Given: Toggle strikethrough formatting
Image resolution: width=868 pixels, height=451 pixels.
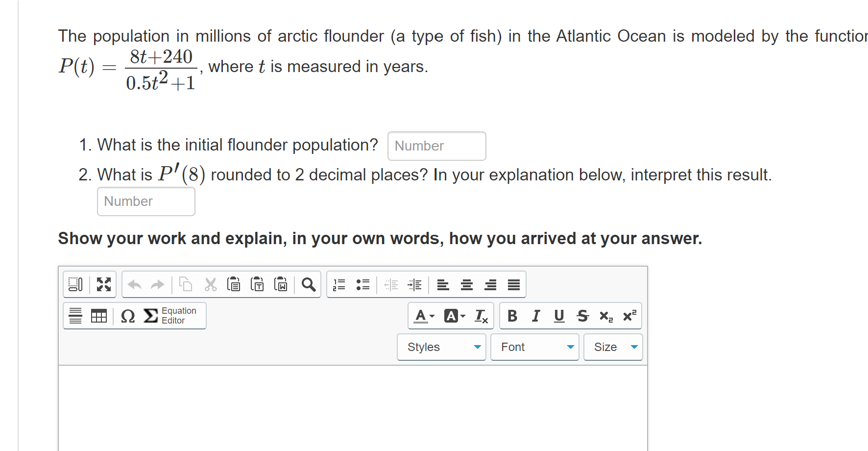Looking at the screenshot, I should (582, 316).
